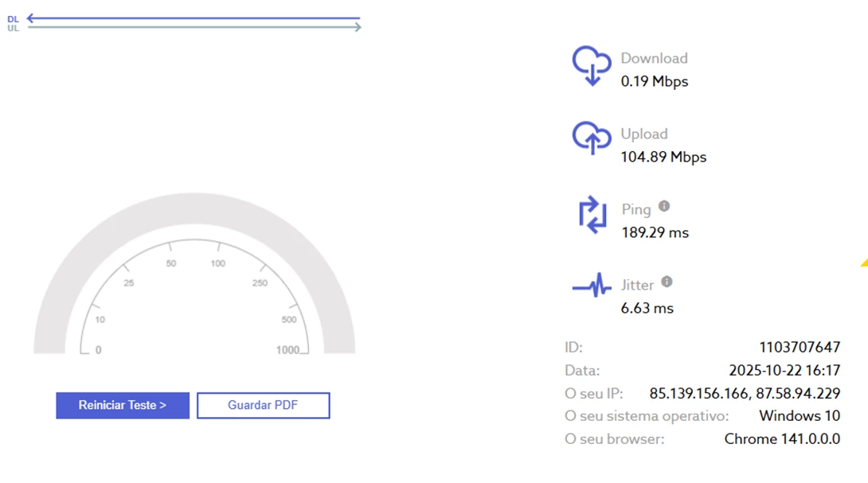Screen dimensions: 868x483
Task: Open the Ping info tooltip icon
Action: 664,206
